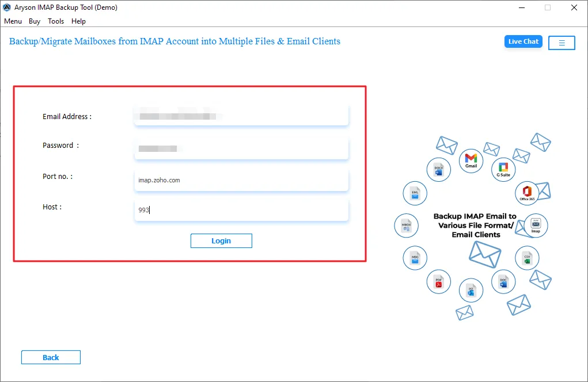
Task: Click the DOCX file icon
Action: point(439,170)
